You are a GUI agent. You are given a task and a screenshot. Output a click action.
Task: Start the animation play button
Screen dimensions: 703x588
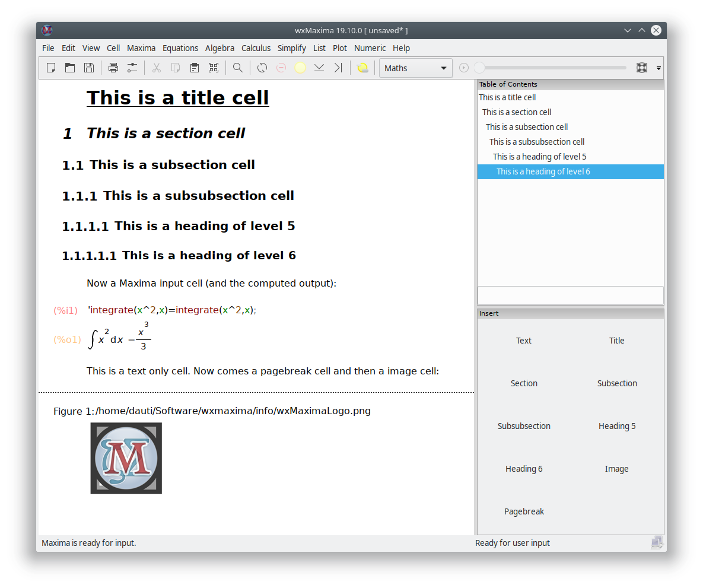(x=463, y=68)
